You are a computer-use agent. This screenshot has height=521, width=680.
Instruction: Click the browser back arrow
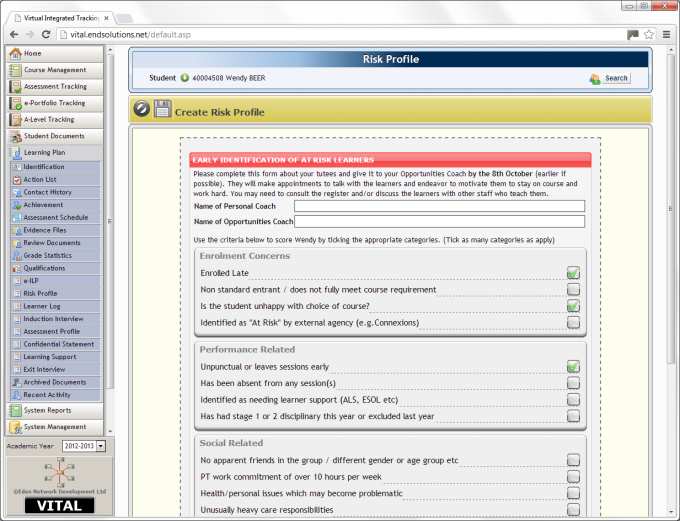pos(14,35)
